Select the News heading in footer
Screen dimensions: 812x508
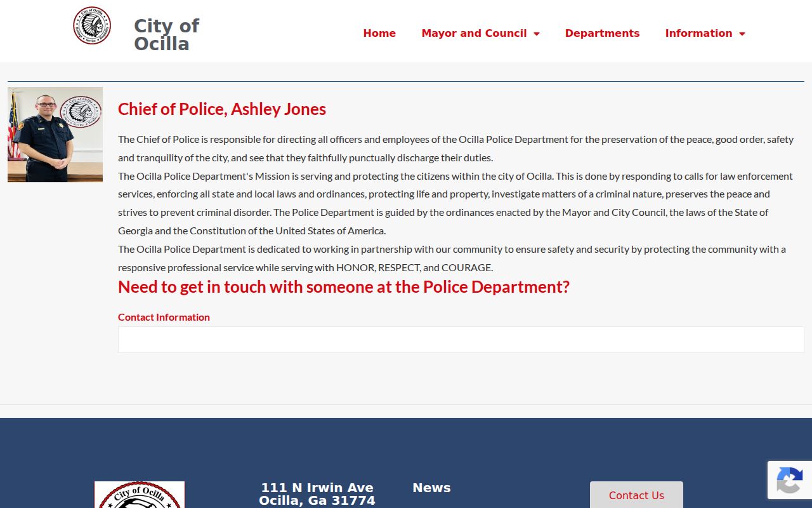point(431,488)
